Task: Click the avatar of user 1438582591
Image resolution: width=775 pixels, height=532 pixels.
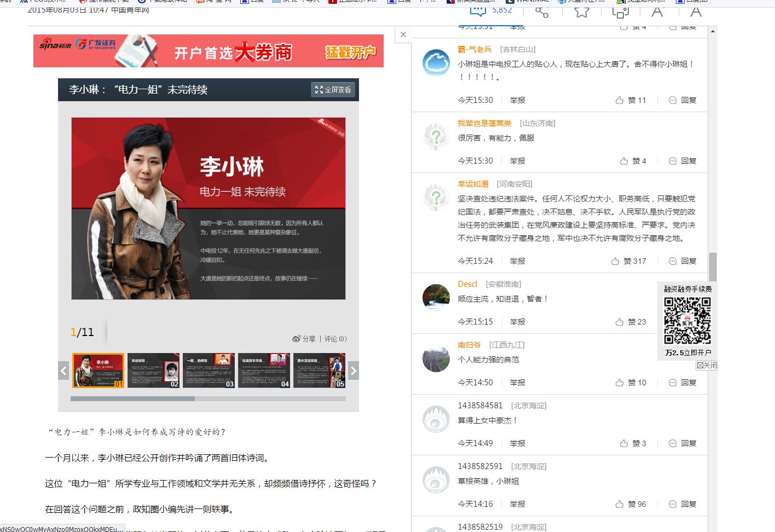Action: coord(436,479)
